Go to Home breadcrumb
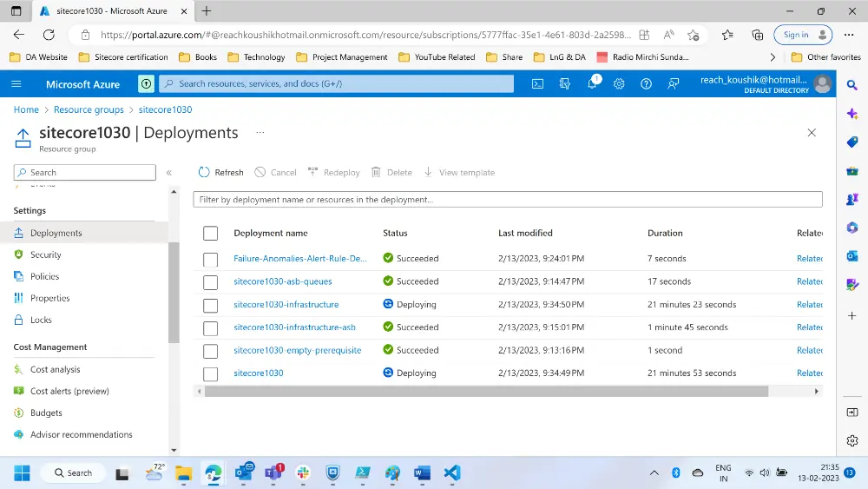 click(x=26, y=109)
